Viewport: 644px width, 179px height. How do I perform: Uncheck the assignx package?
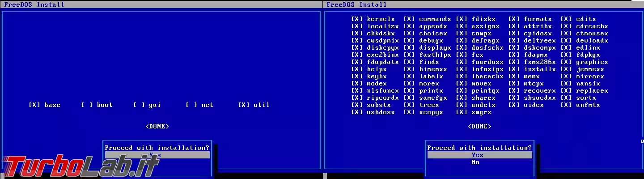[x=462, y=26]
